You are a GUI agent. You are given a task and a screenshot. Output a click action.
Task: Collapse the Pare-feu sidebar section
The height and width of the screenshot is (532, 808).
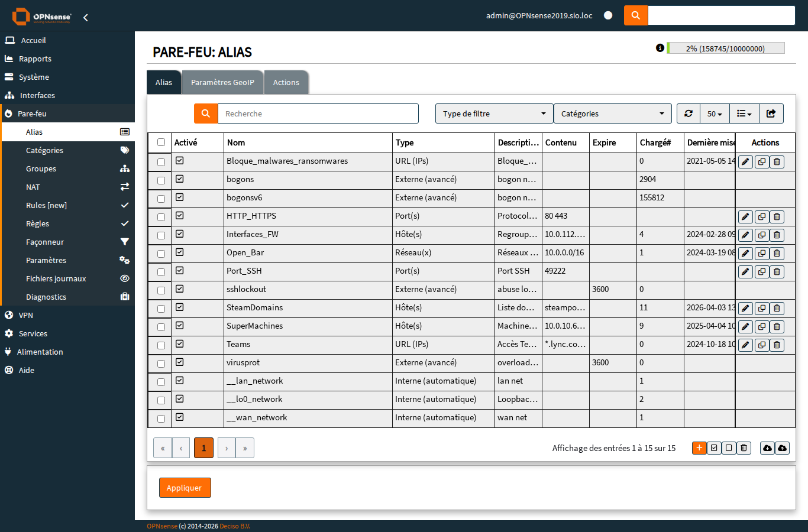tap(67, 113)
